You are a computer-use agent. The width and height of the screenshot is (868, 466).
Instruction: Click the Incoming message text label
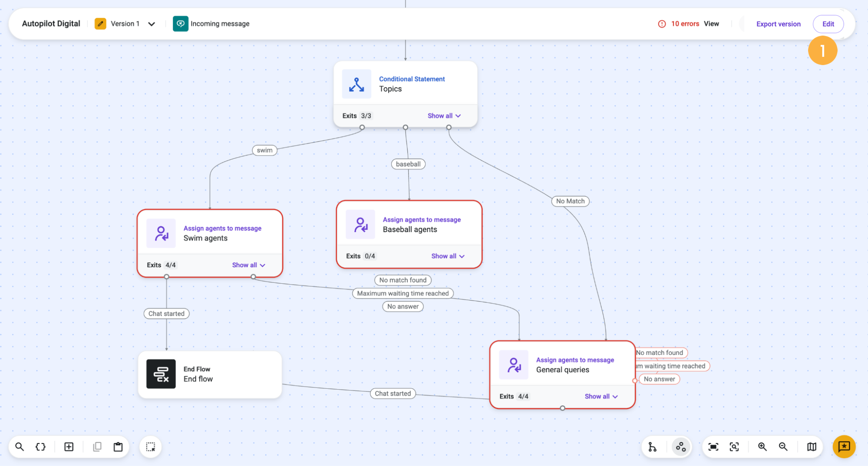pos(220,24)
